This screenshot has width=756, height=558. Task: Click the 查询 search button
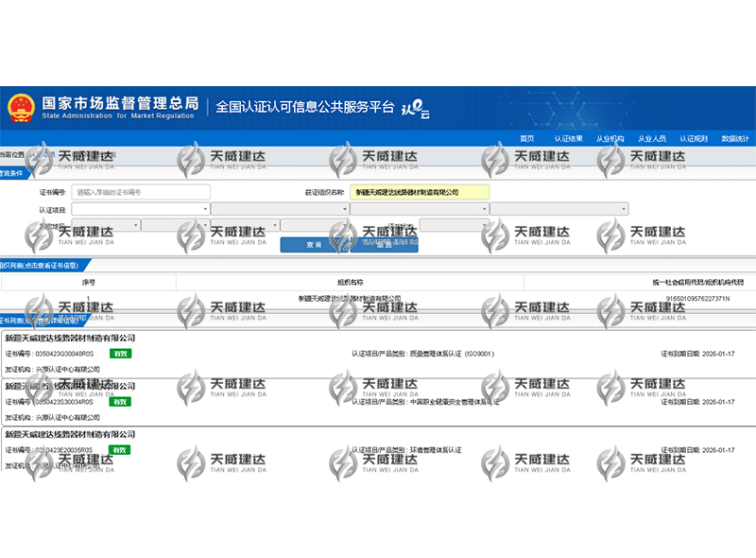pyautogui.click(x=315, y=245)
